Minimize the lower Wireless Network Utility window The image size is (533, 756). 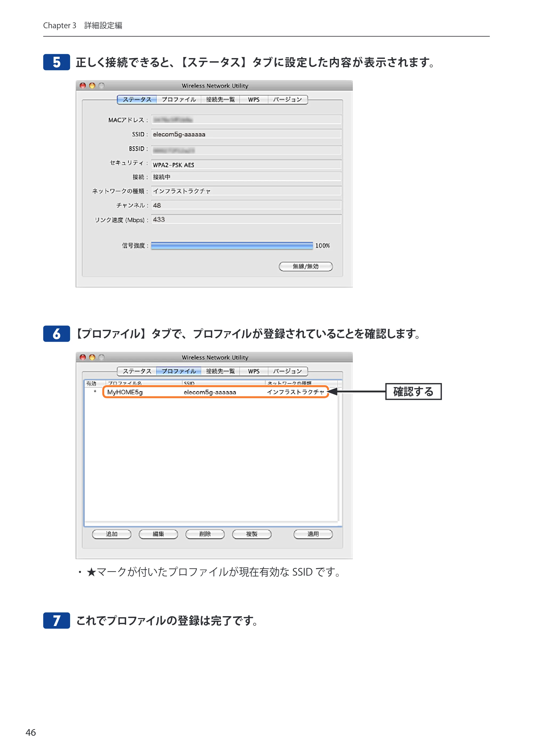click(92, 357)
